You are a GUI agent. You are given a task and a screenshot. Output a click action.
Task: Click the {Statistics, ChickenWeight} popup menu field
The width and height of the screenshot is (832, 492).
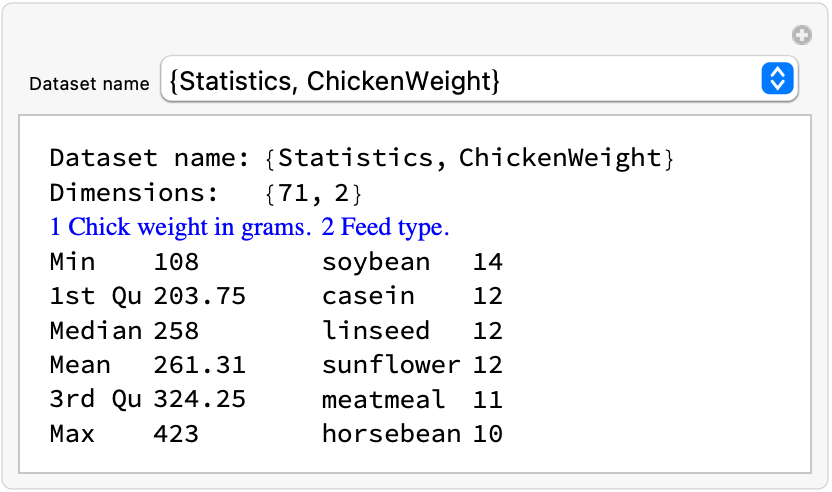point(460,80)
